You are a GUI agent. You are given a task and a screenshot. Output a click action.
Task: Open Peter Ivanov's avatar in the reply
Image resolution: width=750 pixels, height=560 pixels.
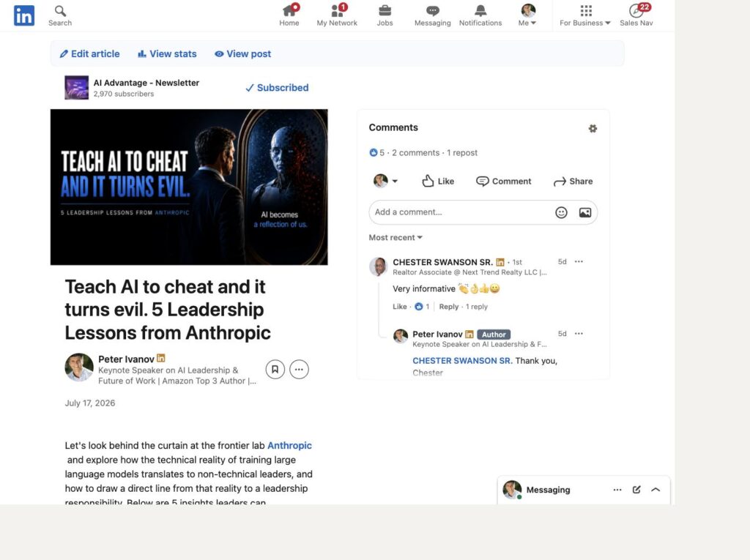(401, 336)
